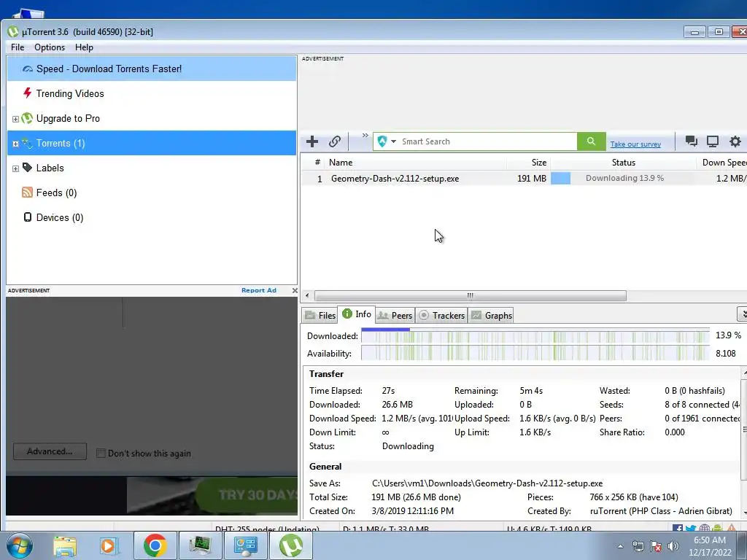Switch to the Trackers tab
Viewport: 747px width, 560px height.
(x=441, y=315)
